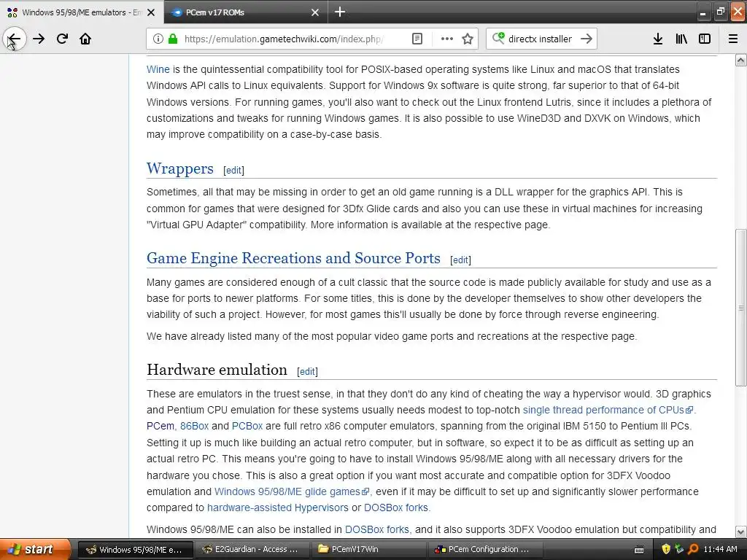Follow Windows 95/98/ME glide games link
This screenshot has height=560, width=747.
point(292,492)
